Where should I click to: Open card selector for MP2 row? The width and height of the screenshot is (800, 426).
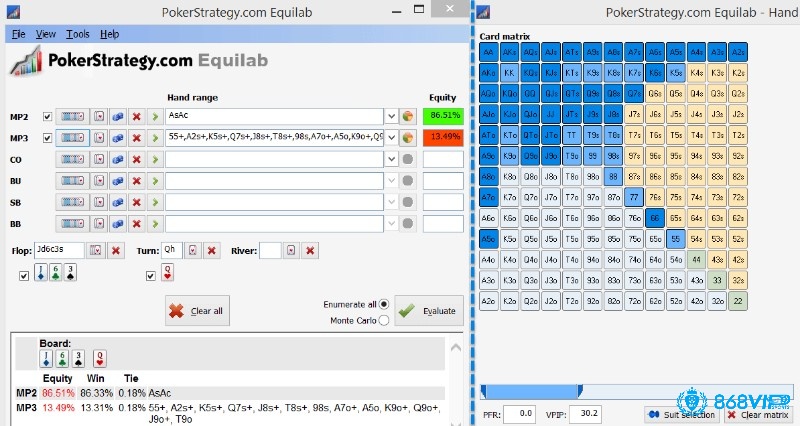point(99,117)
